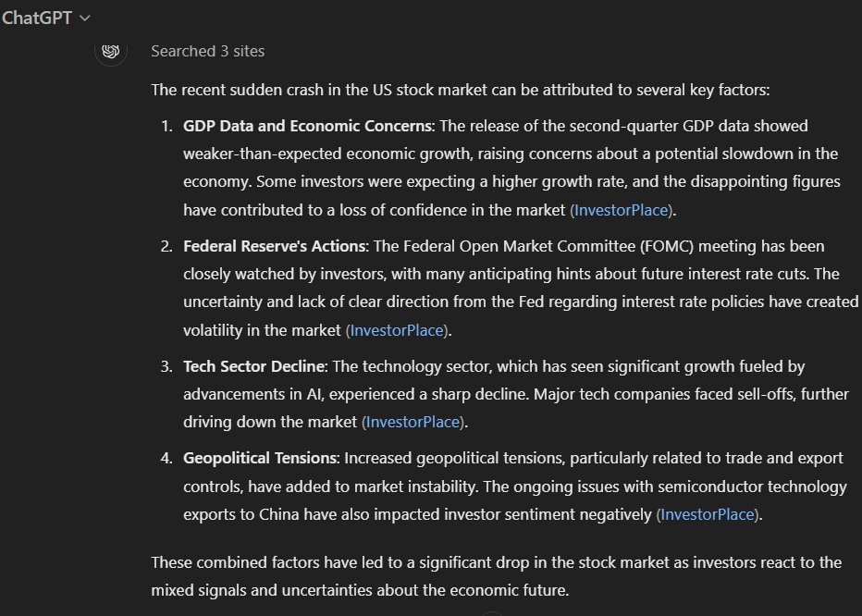Click list number 3 marker
Viewport: 862px width, 616px height.
(x=167, y=367)
